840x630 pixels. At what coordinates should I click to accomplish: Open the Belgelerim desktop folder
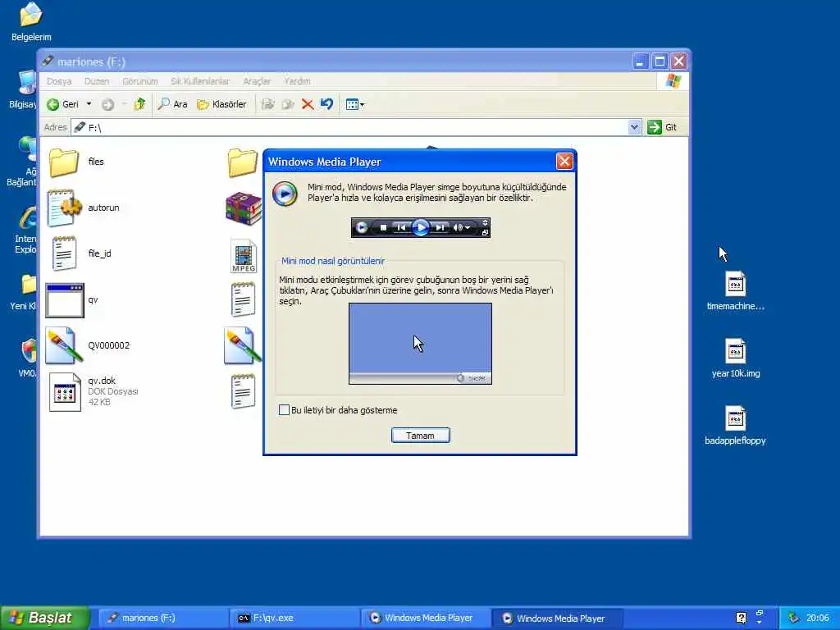point(31,22)
